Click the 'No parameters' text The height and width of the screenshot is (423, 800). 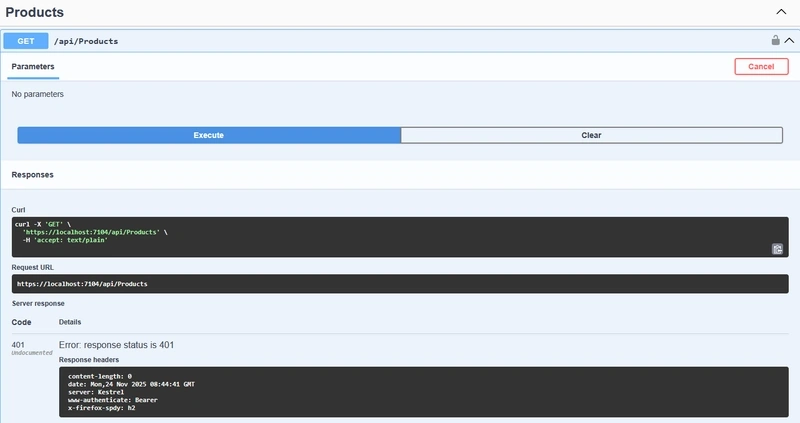[x=38, y=94]
